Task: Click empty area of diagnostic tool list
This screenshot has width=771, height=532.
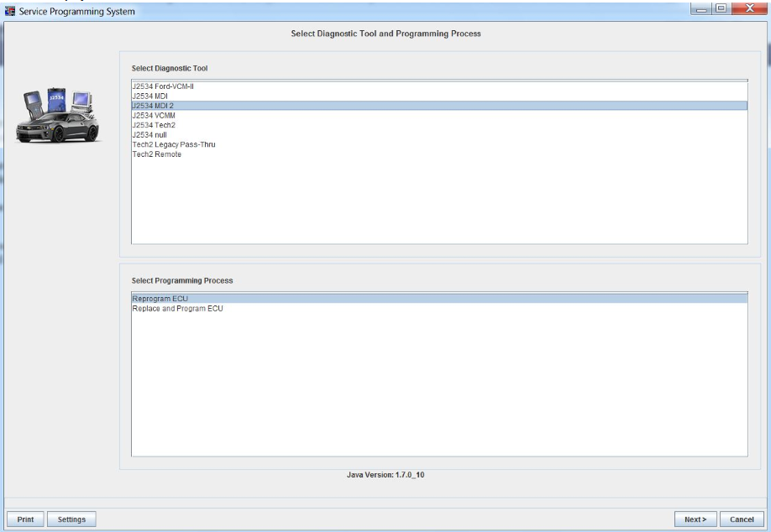Action: [x=437, y=201]
